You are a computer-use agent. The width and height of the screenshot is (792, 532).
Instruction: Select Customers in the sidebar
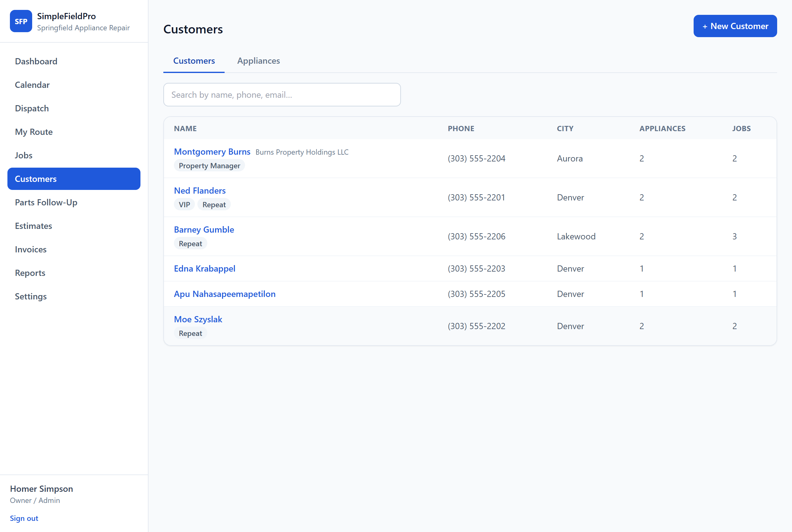pyautogui.click(x=74, y=179)
